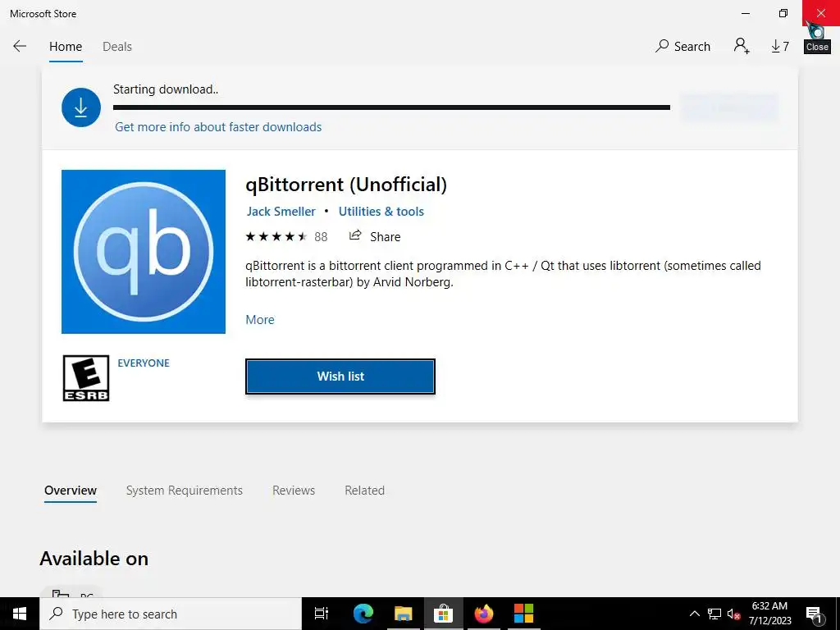Switch to the Deals tab
This screenshot has width=840, height=630.
point(117,47)
